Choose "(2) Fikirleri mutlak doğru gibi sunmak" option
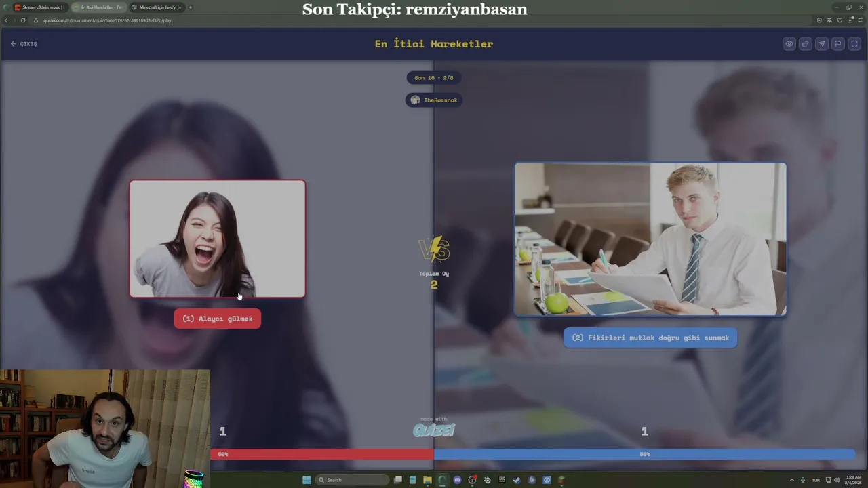This screenshot has height=488, width=868. point(650,338)
